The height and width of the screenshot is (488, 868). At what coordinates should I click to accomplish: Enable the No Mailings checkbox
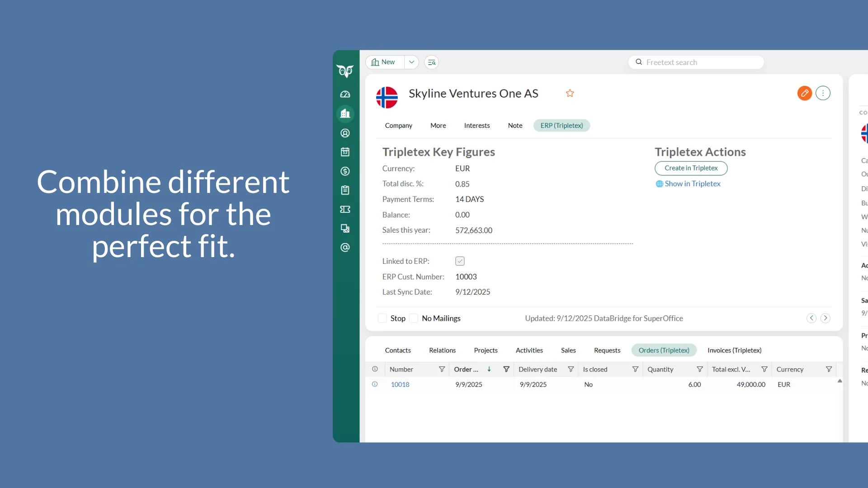point(414,318)
